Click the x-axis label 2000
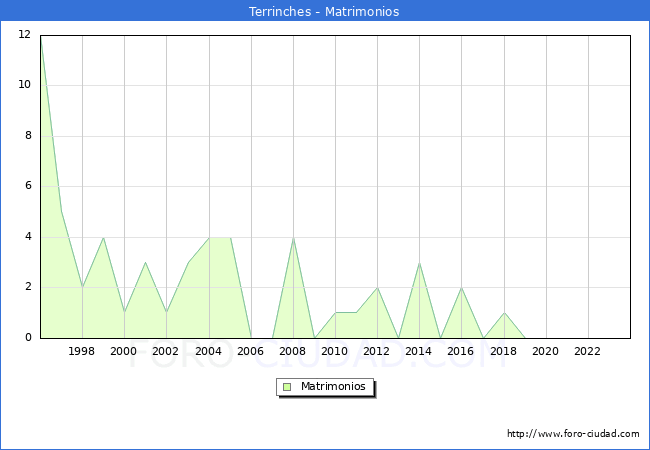The width and height of the screenshot is (650, 450). [124, 351]
